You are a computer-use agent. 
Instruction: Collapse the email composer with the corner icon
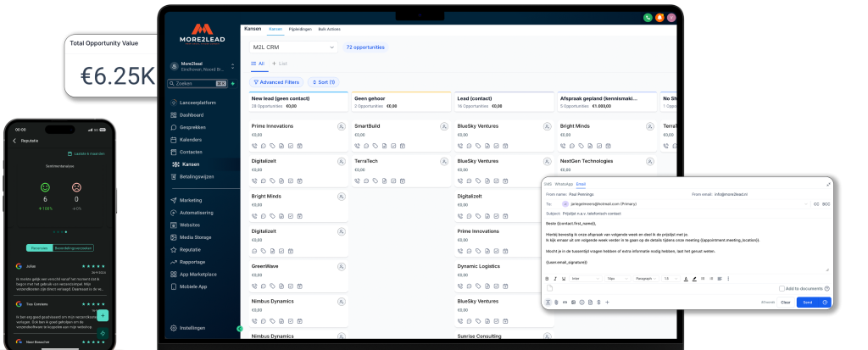(x=828, y=184)
